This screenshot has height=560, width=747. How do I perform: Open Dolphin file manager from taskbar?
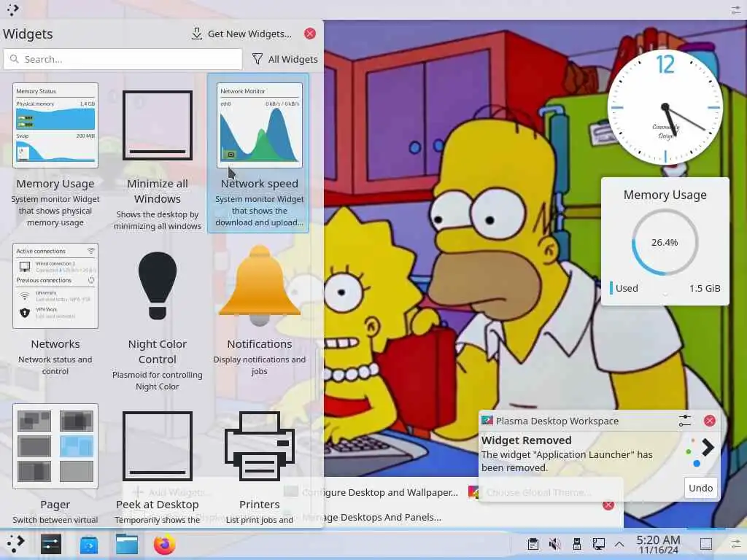pyautogui.click(x=127, y=544)
